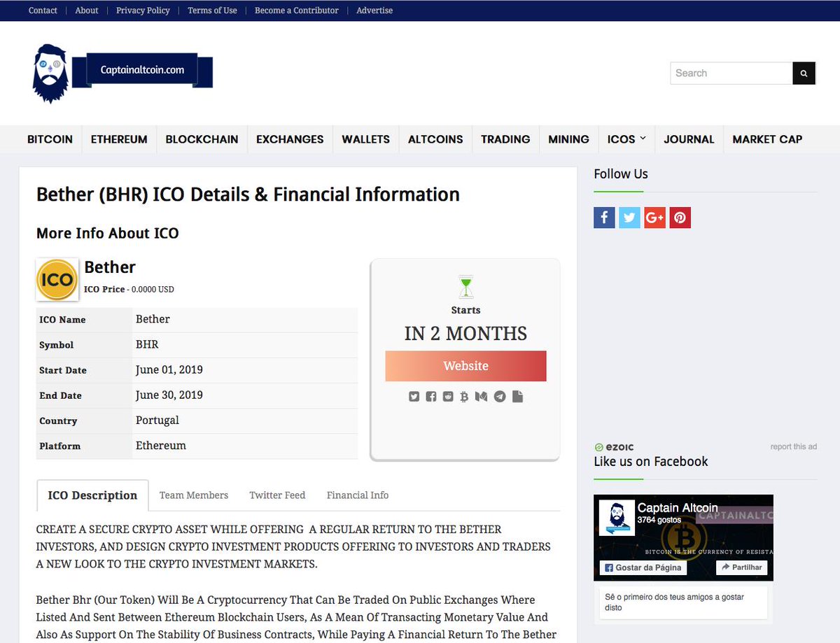Click the gray Twitter icon below Website button

pyautogui.click(x=414, y=397)
